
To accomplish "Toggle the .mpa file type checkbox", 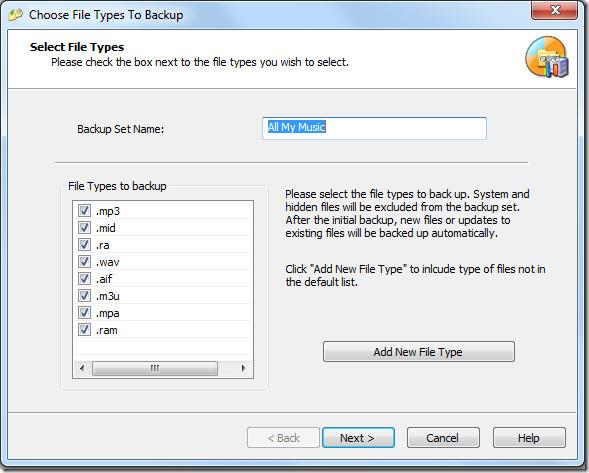I will [x=84, y=313].
